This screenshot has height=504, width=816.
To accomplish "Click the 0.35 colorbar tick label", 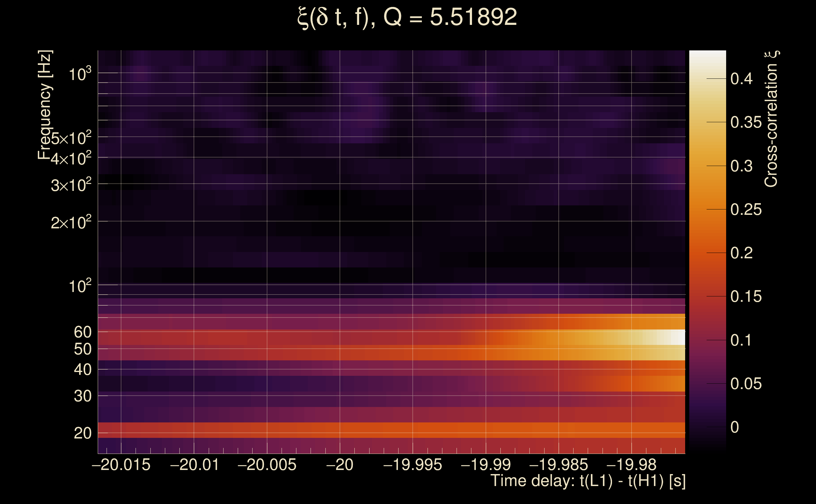I will click(746, 122).
